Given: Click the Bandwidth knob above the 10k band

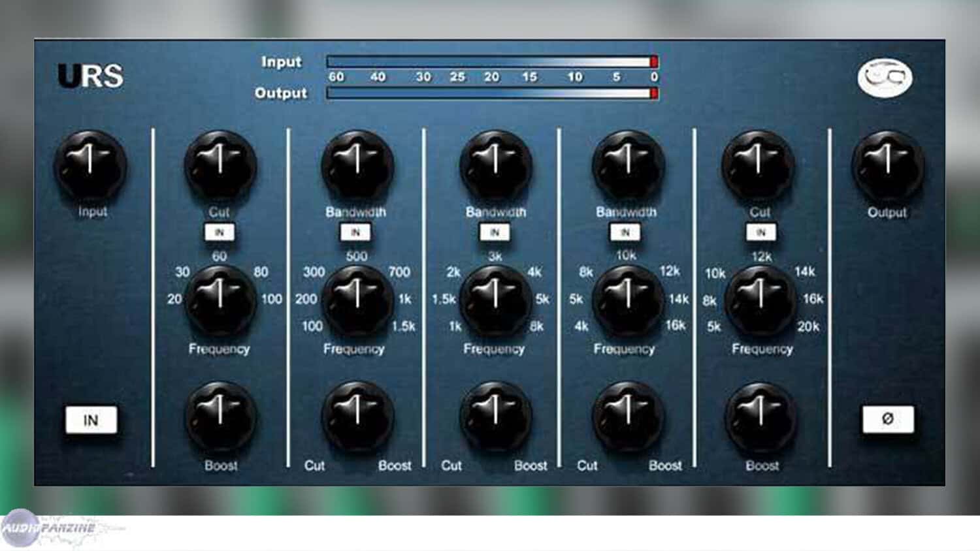Looking at the screenshot, I should point(628,164).
